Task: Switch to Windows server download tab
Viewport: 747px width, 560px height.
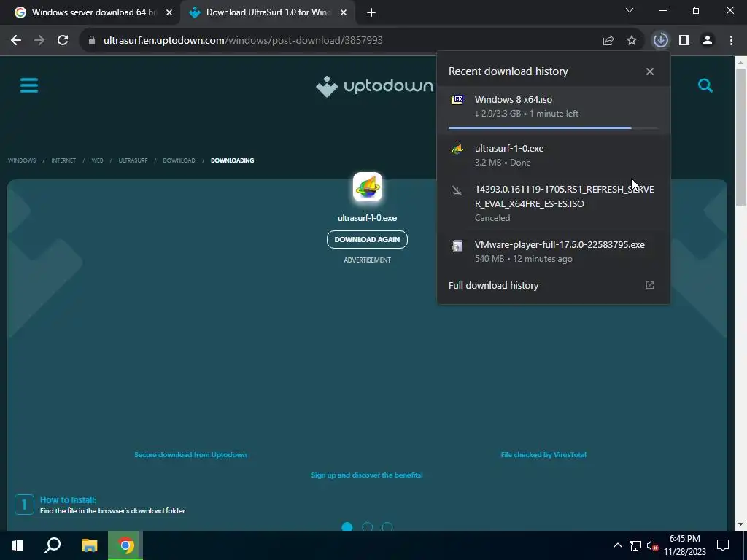Action: 93,12
